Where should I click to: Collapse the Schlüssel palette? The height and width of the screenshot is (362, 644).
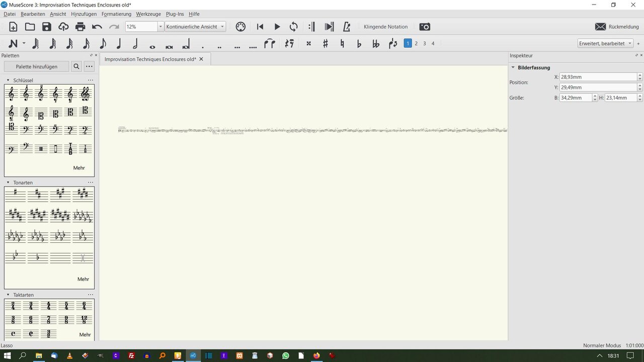point(8,80)
